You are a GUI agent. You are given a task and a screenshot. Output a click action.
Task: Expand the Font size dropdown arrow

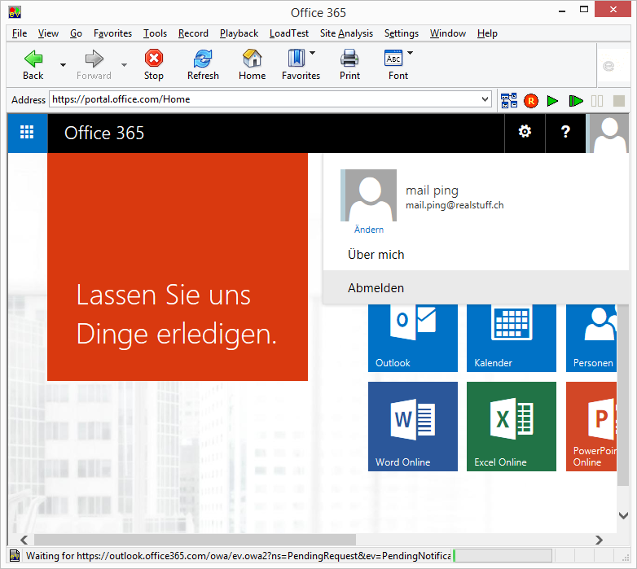[410, 53]
